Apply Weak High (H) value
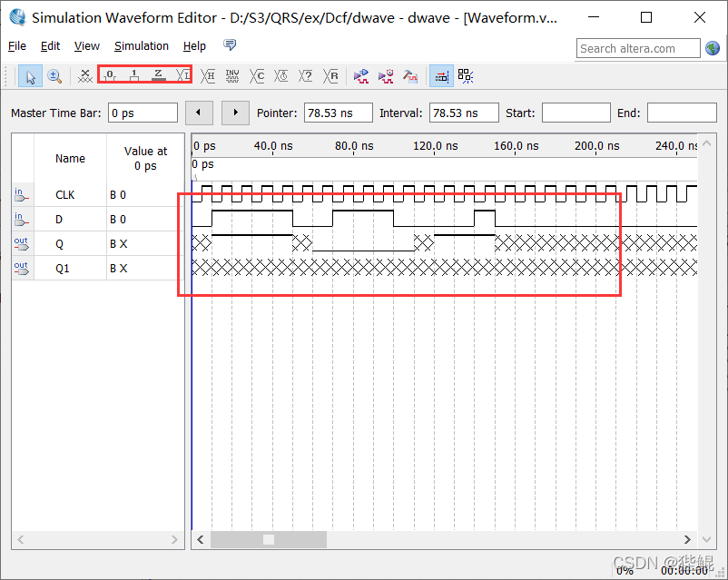The image size is (728, 580). (x=208, y=76)
